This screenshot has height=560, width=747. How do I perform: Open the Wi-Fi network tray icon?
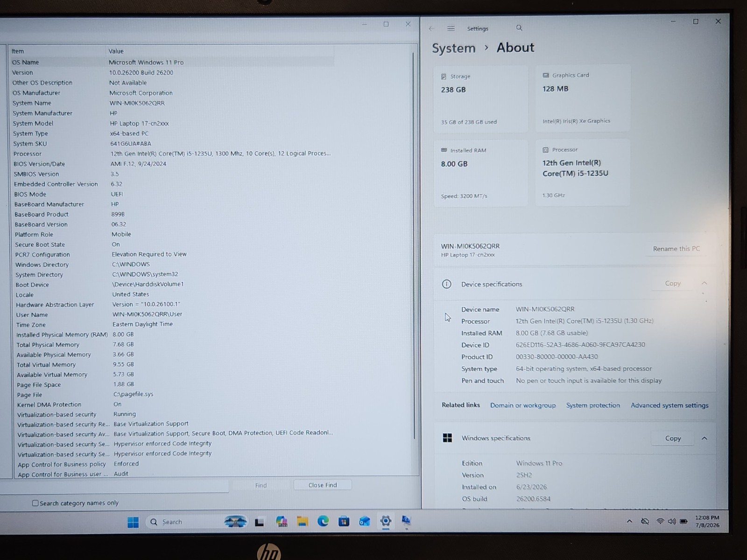click(x=660, y=521)
